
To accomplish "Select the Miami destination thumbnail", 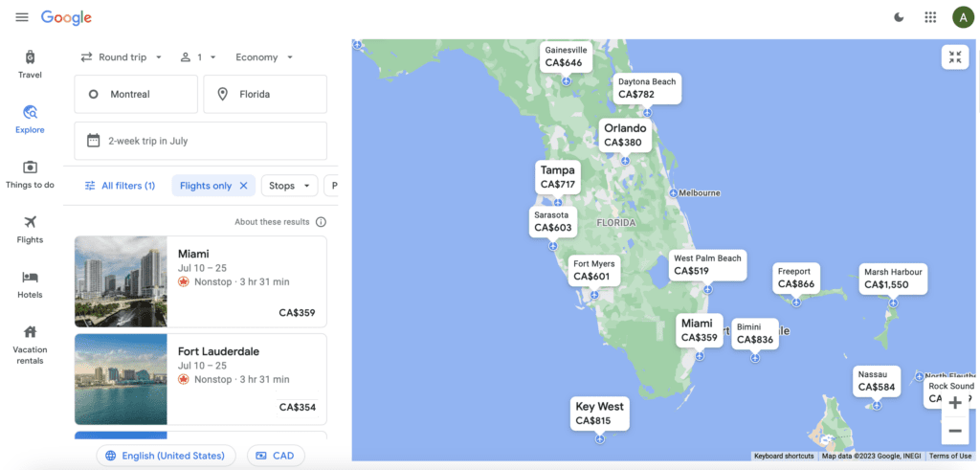I will click(x=121, y=281).
